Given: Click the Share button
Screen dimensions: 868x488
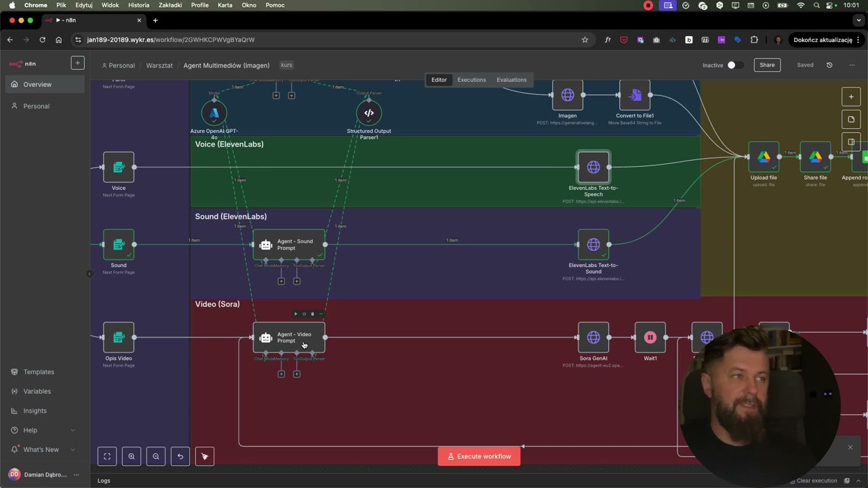Looking at the screenshot, I should tap(767, 65).
